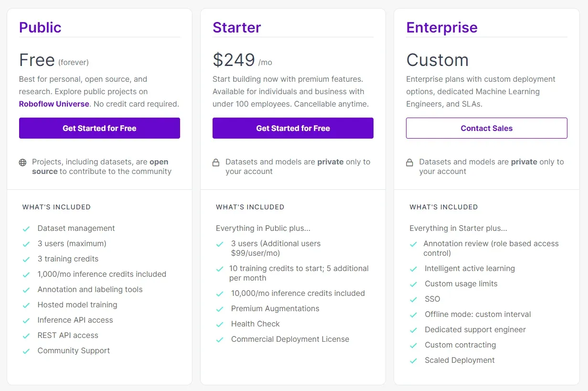
Task: Click checkmark beside Intelligent active learning
Action: click(x=414, y=269)
